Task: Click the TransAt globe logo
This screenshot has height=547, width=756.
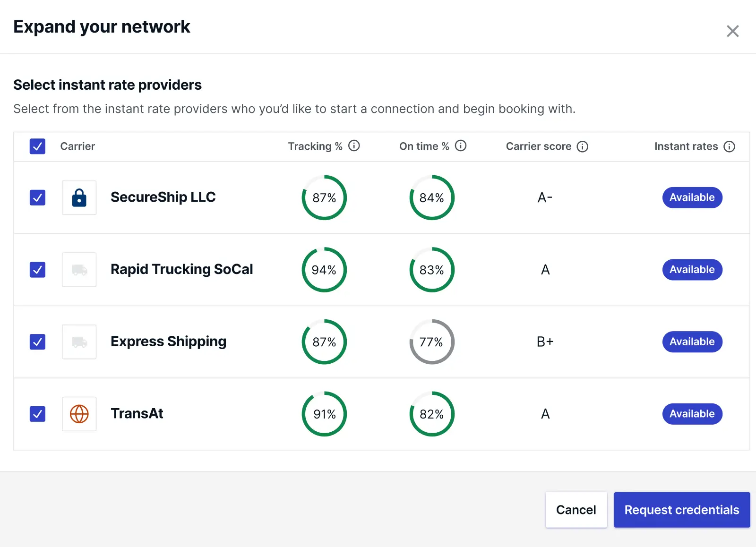Action: (x=79, y=414)
